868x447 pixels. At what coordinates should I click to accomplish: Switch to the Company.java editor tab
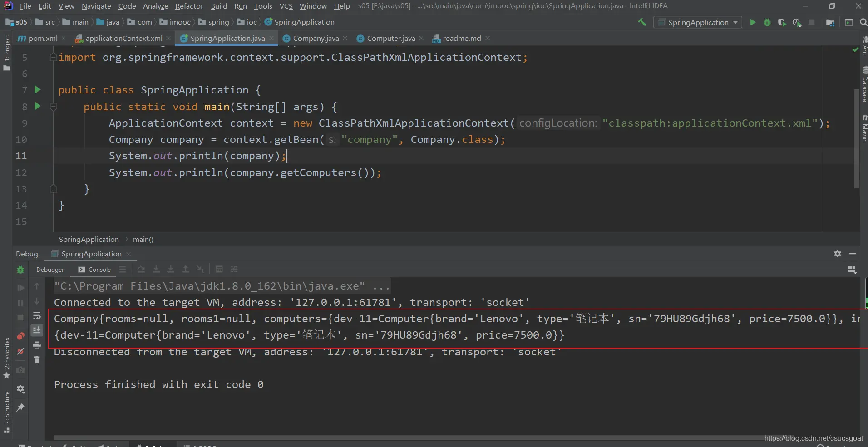point(316,39)
